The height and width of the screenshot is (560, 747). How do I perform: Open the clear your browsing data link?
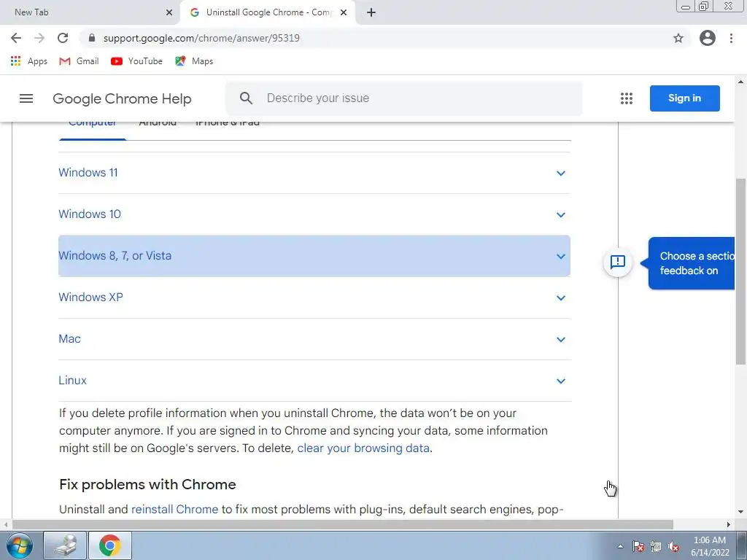(363, 448)
